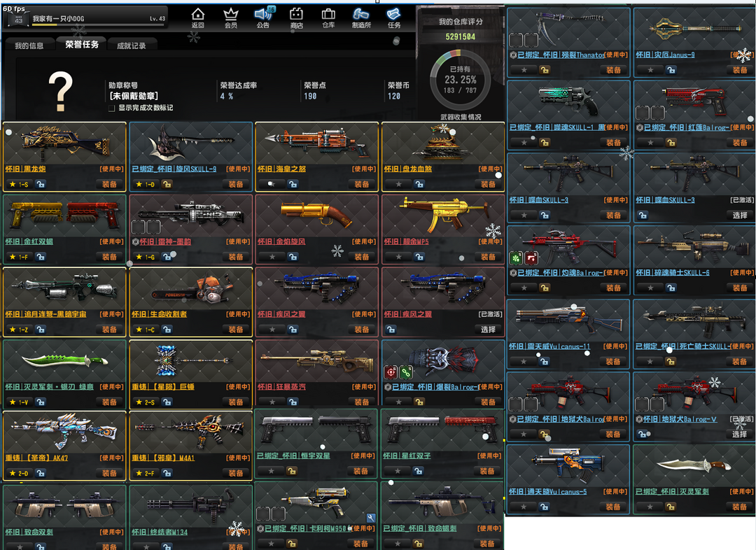The image size is (756, 550).
Task: Click the lock icon on 通天晓Vulcanus-5 card
Action: tap(545, 507)
